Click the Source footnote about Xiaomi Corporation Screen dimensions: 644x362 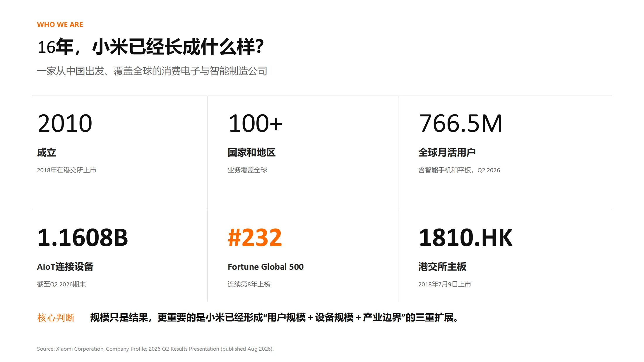[155, 349]
